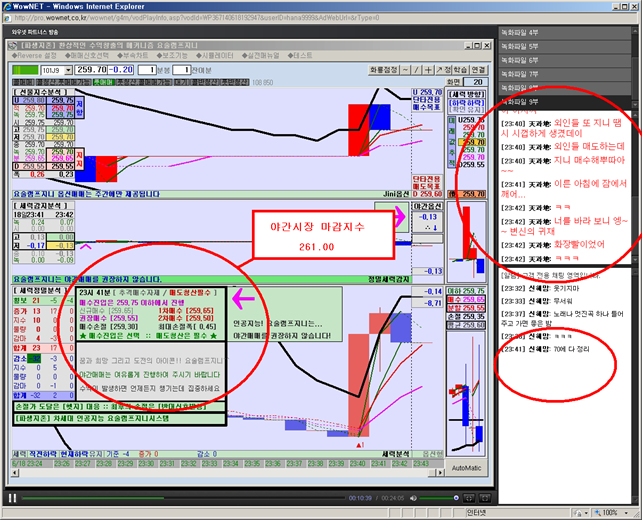Click the 선물지수분석 panel header
This screenshot has width=642, height=520.
tap(45, 92)
